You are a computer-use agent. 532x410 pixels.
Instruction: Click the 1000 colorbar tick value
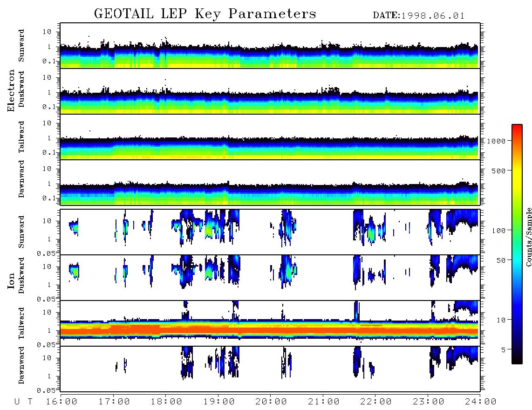pos(497,141)
